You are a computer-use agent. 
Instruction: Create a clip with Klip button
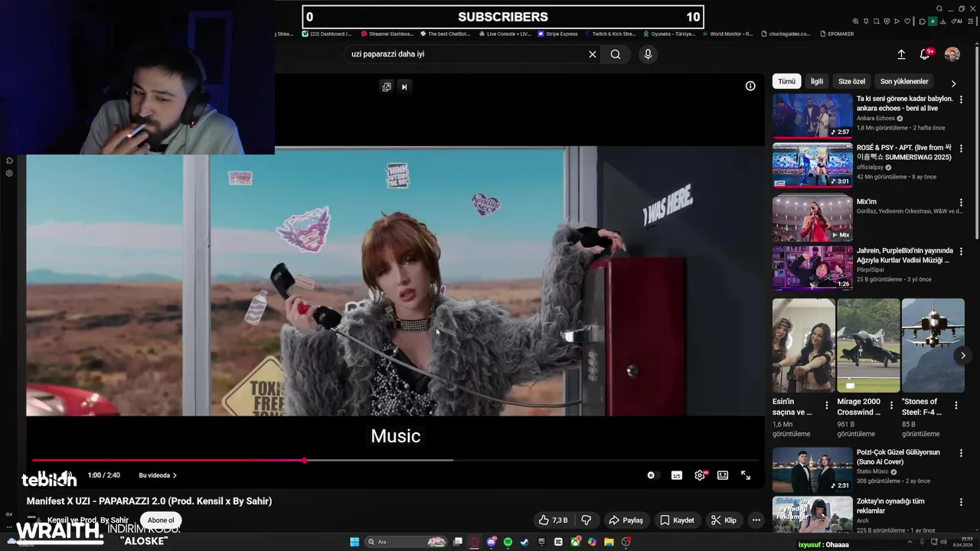click(724, 520)
